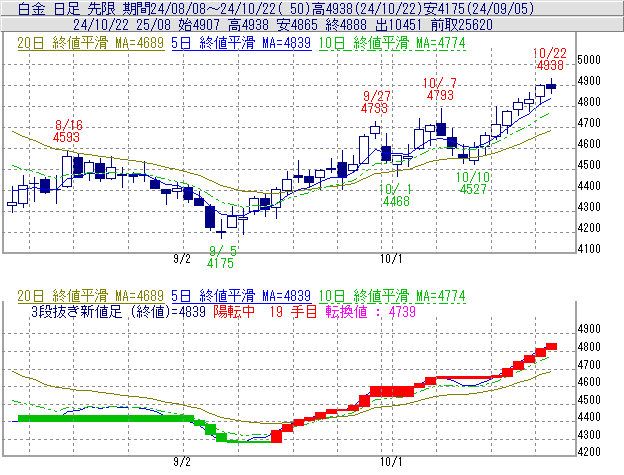Viewport: 624px width, 475px height.
Task: Click upper chart 20日 終値平滑 MA=4689 legend
Action: click(90, 43)
